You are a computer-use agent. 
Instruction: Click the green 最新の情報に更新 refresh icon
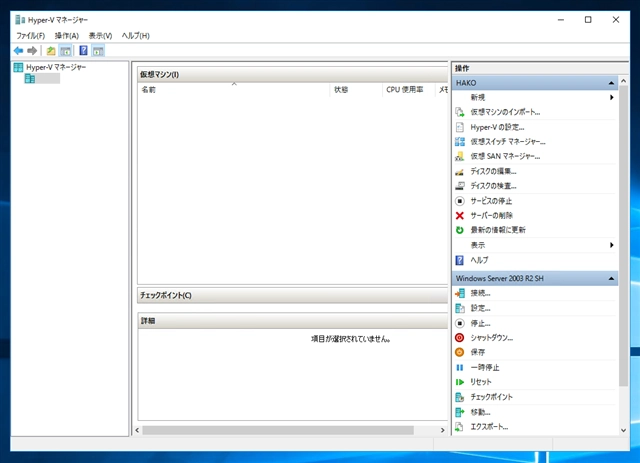(460, 230)
